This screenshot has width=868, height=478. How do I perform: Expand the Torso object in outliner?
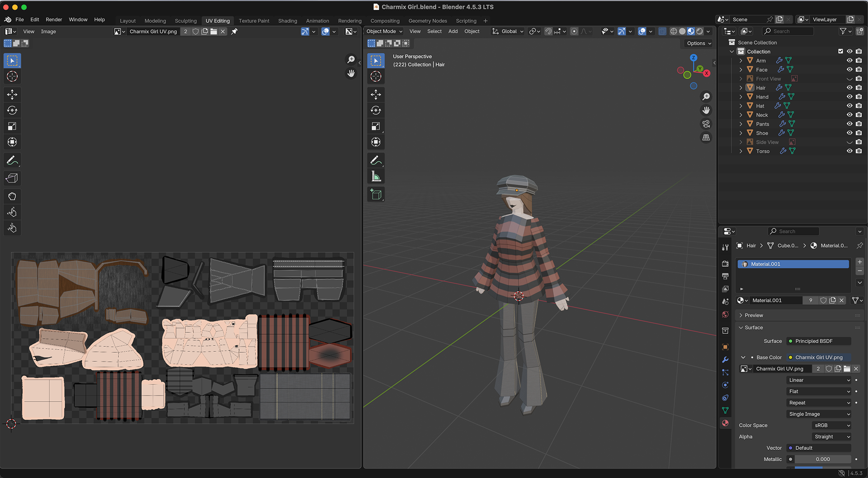point(741,151)
